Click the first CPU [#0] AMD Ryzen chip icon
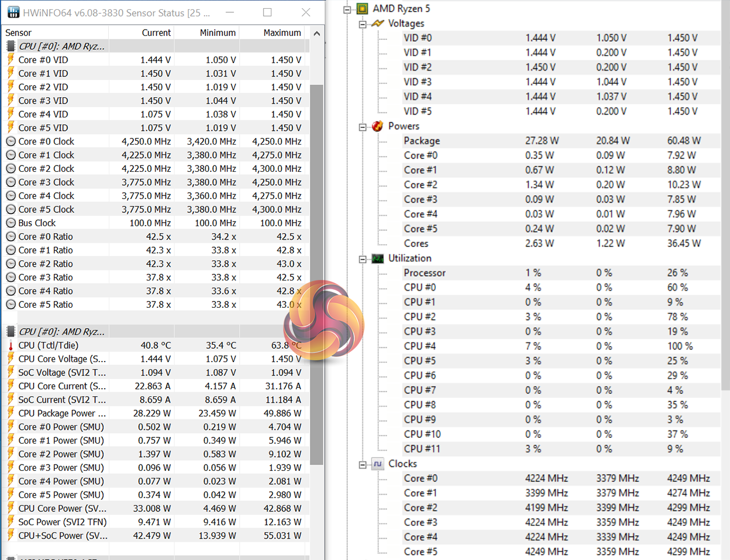730x560 pixels. (x=10, y=46)
